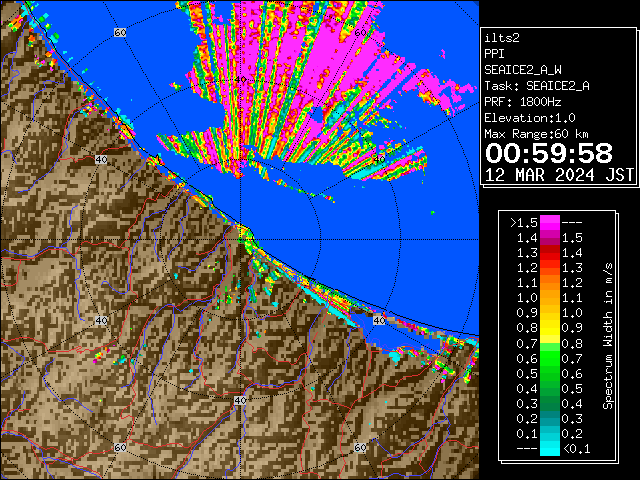Click the '40' range label due south of center
This screenshot has height=480, width=640.
pyautogui.click(x=240, y=400)
